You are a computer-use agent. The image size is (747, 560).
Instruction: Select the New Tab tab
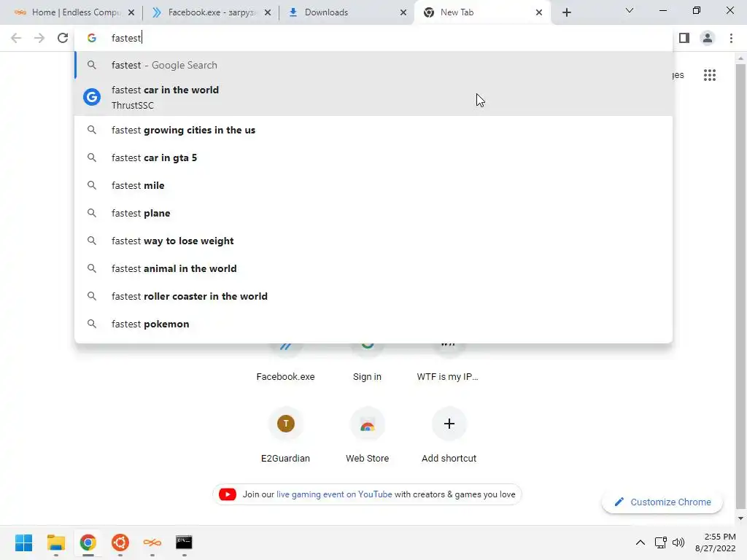(x=481, y=12)
